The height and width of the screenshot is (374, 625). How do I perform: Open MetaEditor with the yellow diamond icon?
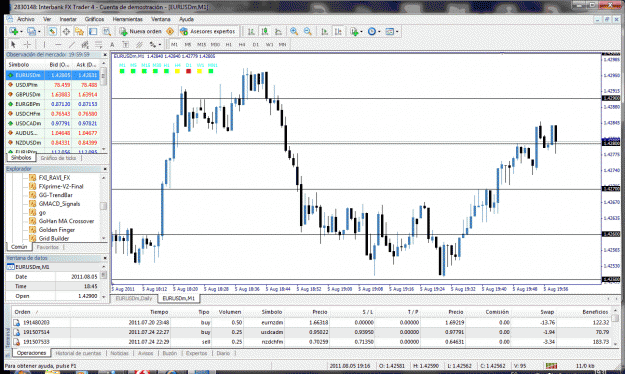click(x=170, y=31)
